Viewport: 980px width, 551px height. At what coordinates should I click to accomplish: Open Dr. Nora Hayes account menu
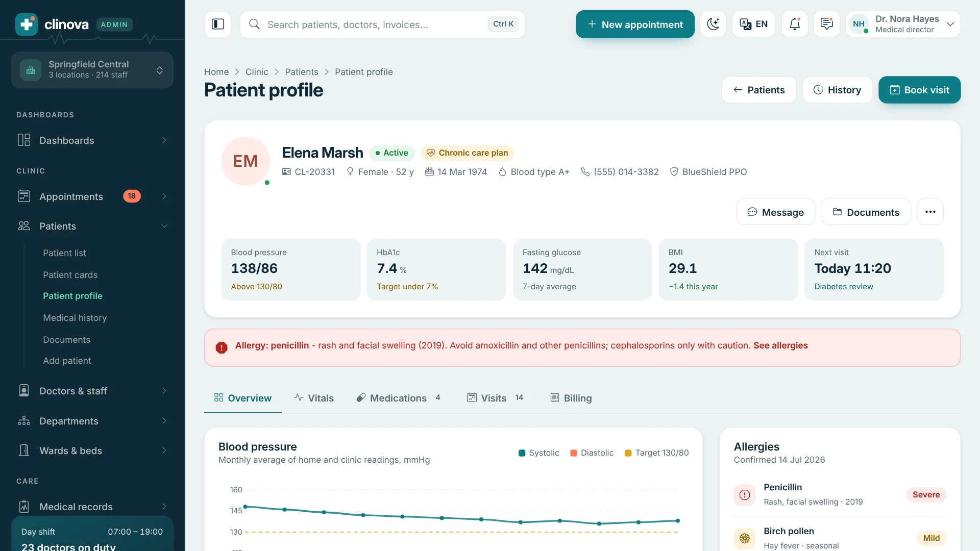coord(903,24)
